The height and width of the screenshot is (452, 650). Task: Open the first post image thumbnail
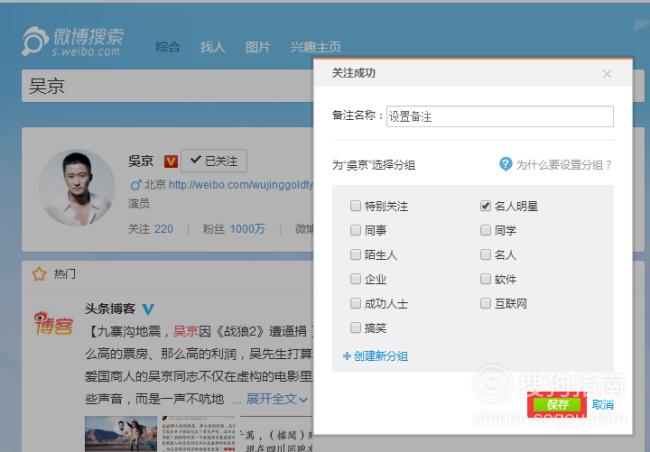coord(121,434)
